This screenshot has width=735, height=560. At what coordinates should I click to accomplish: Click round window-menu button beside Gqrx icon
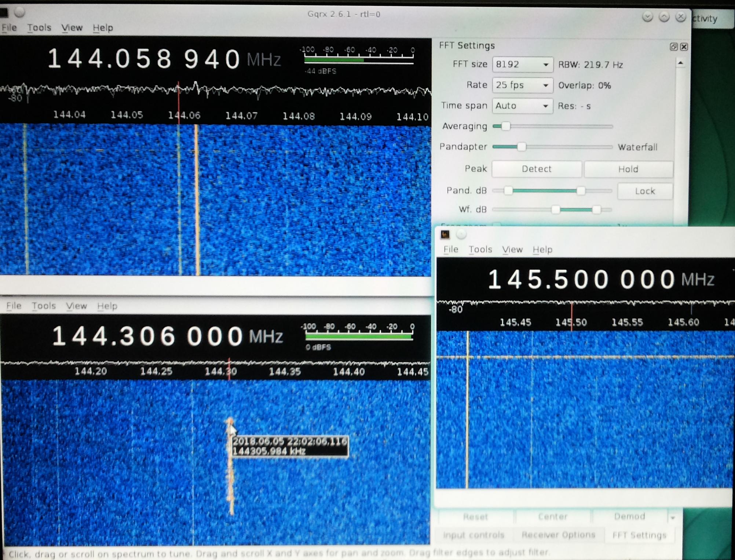tap(461, 234)
